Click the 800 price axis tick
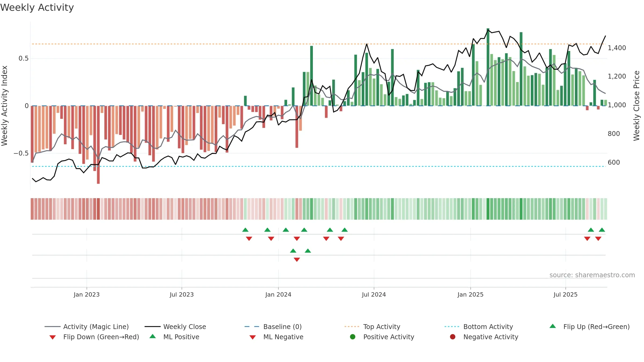Screen dimensions: 644x362 (x=614, y=134)
